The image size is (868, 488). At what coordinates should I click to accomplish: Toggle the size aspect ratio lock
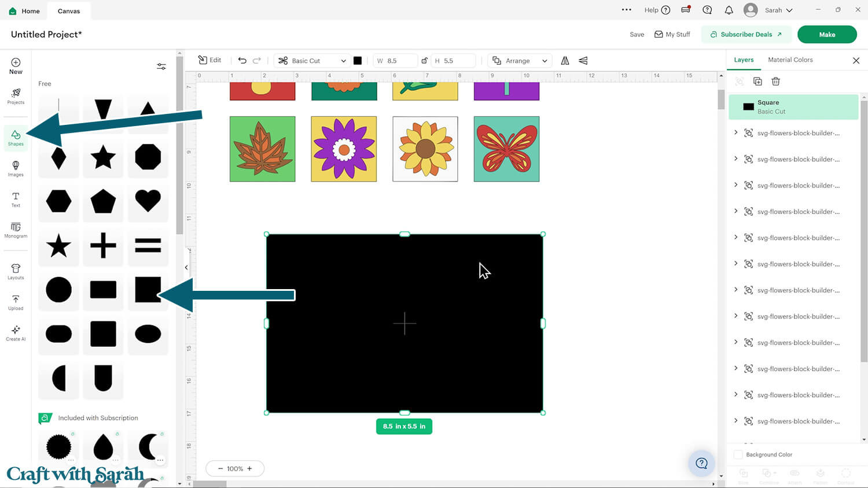coord(425,61)
